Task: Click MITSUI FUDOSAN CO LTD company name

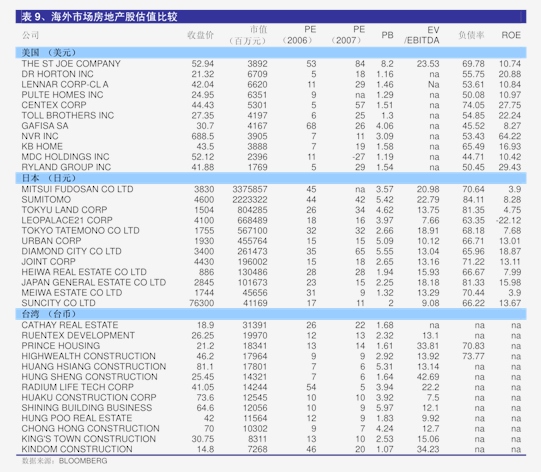Action: (77, 189)
